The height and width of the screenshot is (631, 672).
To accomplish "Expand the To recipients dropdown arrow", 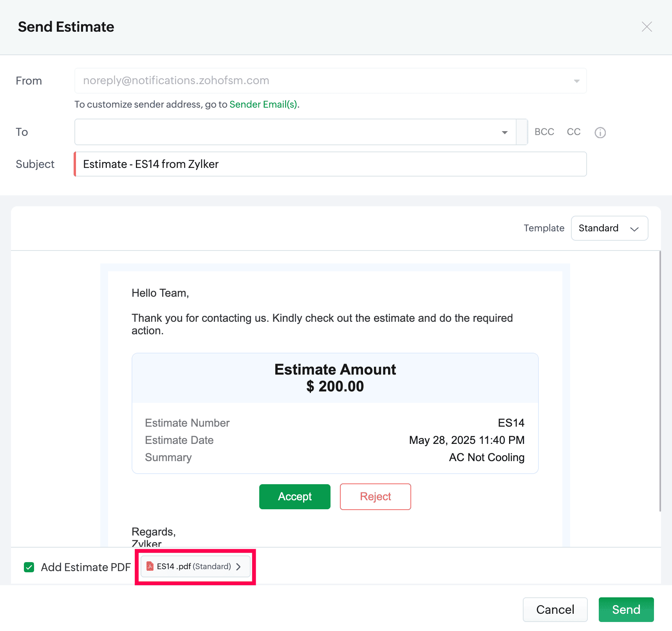I will (504, 133).
